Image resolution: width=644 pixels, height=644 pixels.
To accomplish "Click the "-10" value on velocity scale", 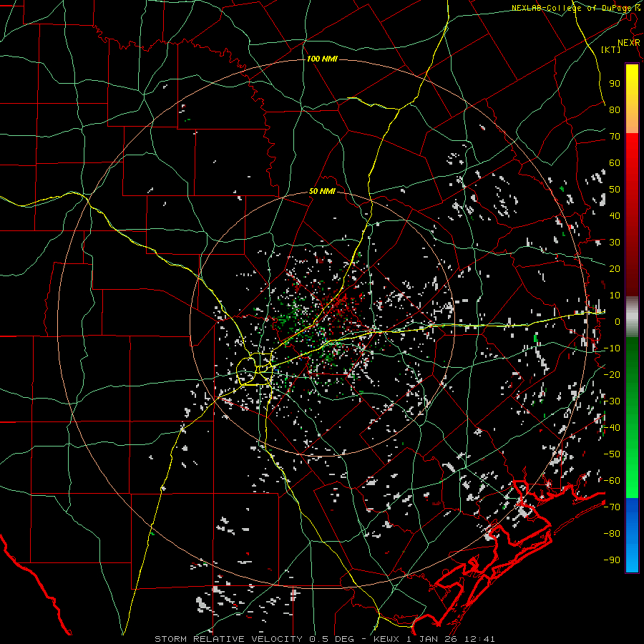I will pos(612,348).
